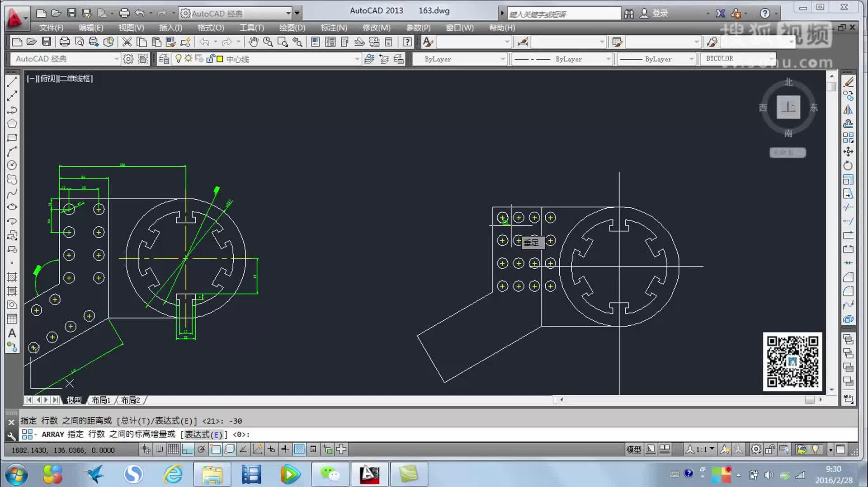Click 表达式(E) in the command line
Image resolution: width=868 pixels, height=487 pixels.
point(203,434)
